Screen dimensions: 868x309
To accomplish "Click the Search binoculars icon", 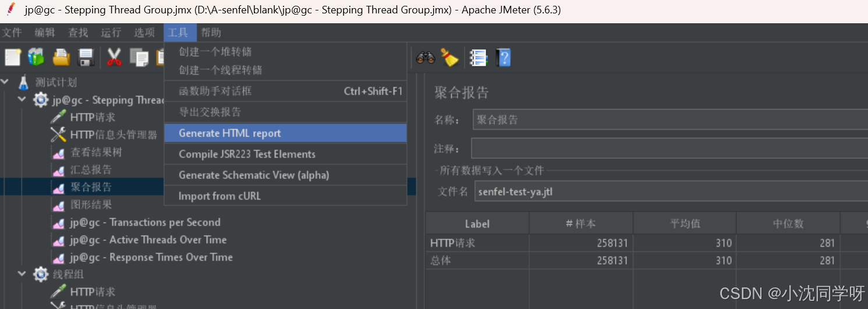I will (426, 57).
